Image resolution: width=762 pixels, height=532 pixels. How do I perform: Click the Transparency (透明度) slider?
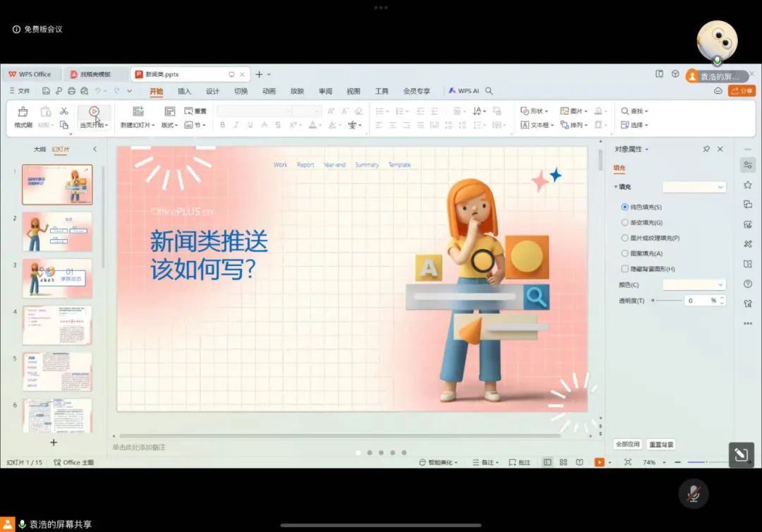click(x=667, y=301)
